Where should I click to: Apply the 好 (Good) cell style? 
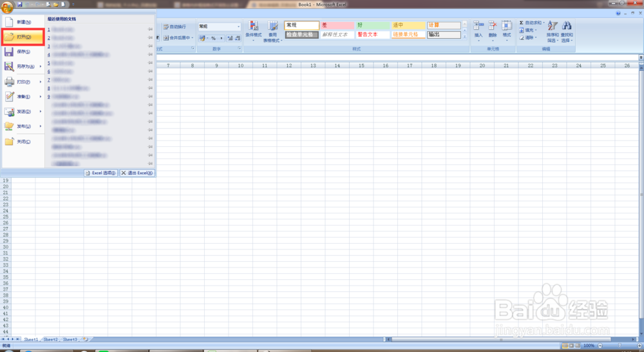point(372,26)
